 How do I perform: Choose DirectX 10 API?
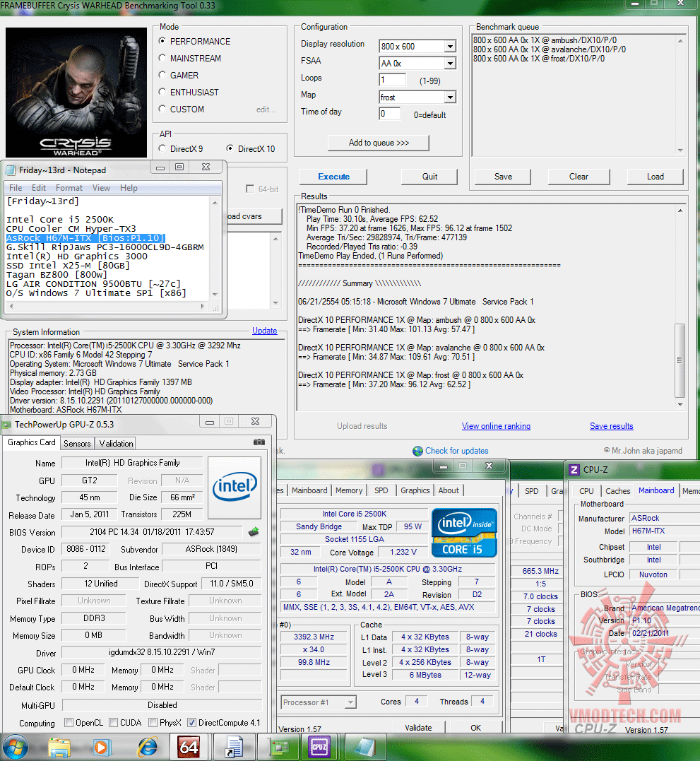(x=230, y=148)
